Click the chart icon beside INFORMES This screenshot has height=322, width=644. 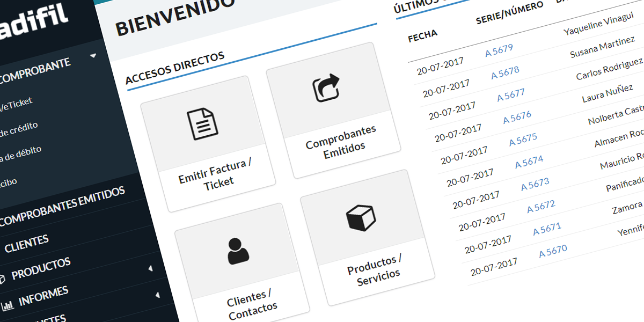(8, 306)
